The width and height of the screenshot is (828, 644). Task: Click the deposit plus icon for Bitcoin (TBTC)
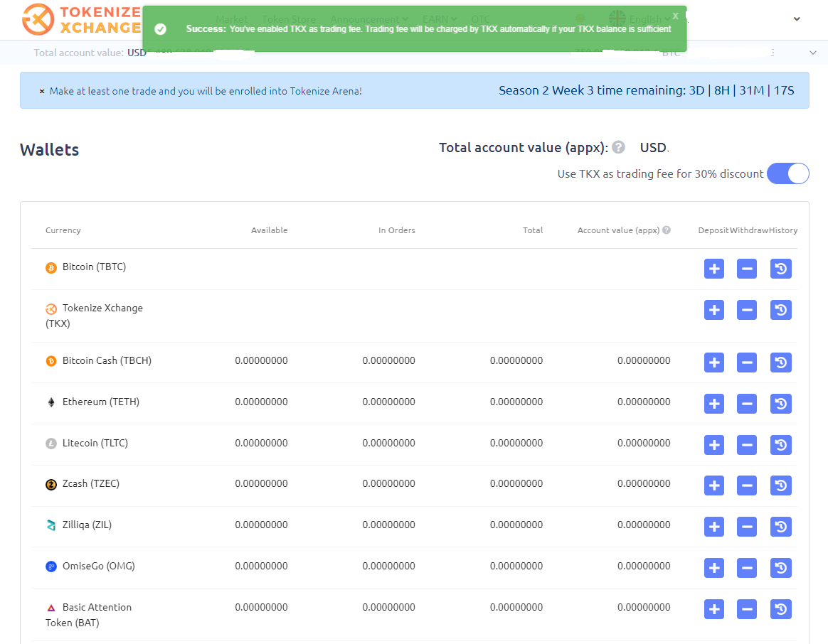pyautogui.click(x=714, y=269)
